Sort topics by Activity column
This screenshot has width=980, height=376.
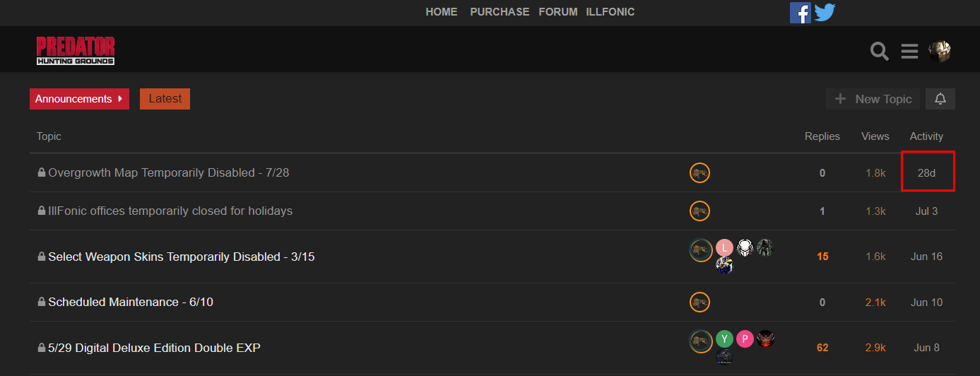926,136
